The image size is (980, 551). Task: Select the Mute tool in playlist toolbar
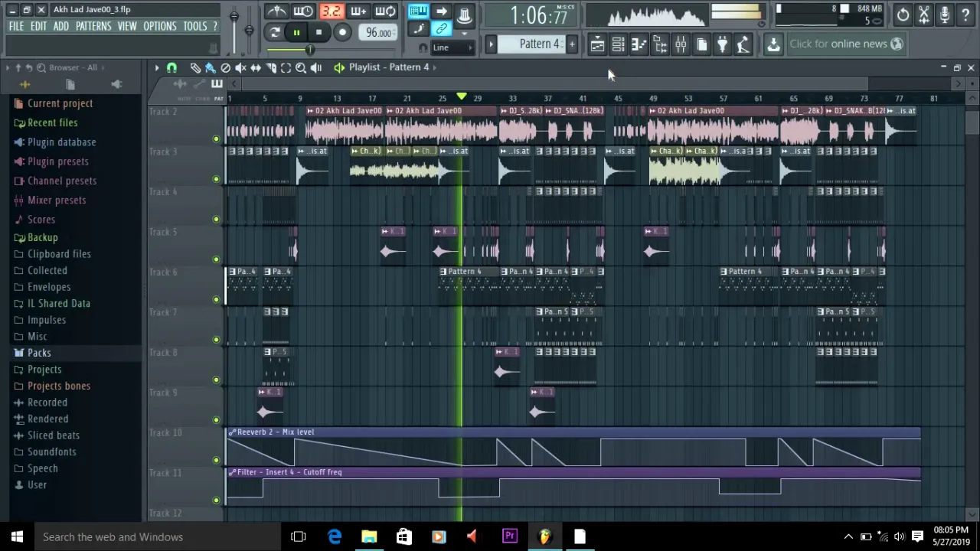(x=240, y=67)
